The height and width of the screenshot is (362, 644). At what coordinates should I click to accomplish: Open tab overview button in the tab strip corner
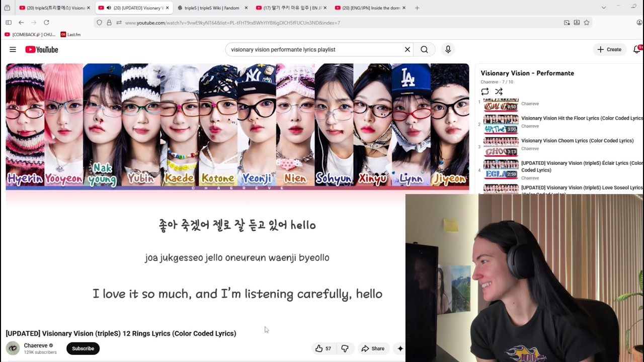(7, 8)
